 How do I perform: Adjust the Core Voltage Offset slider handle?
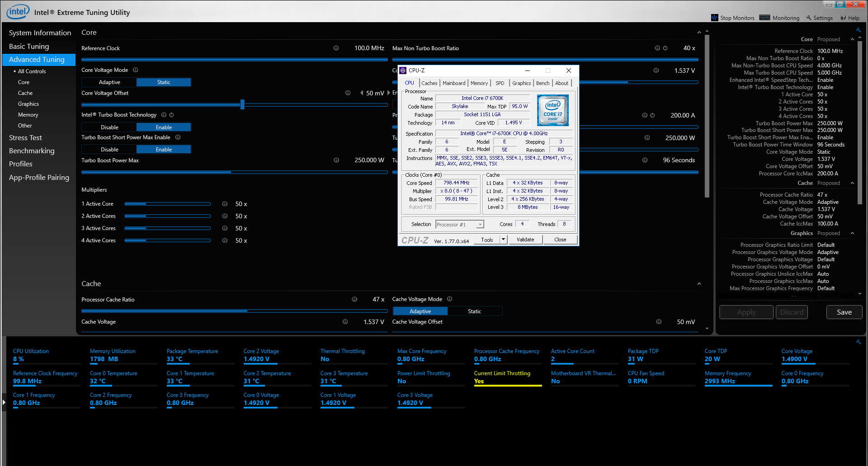coord(242,104)
